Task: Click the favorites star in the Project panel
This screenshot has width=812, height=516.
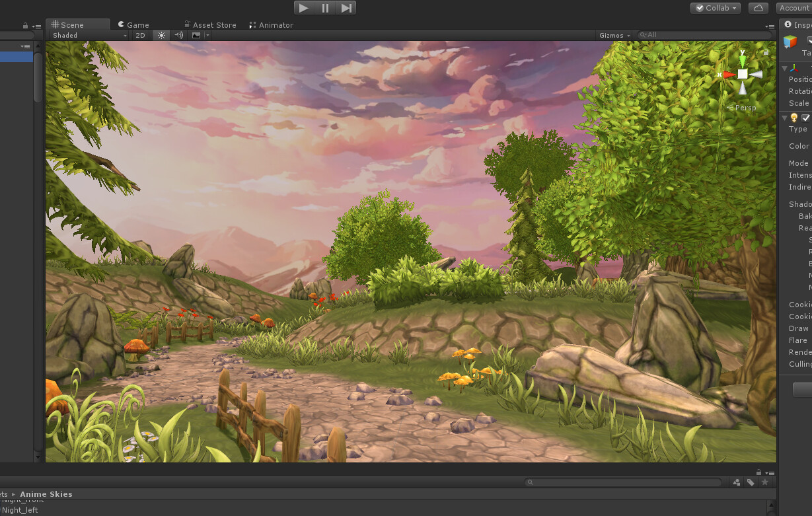Action: tap(765, 483)
